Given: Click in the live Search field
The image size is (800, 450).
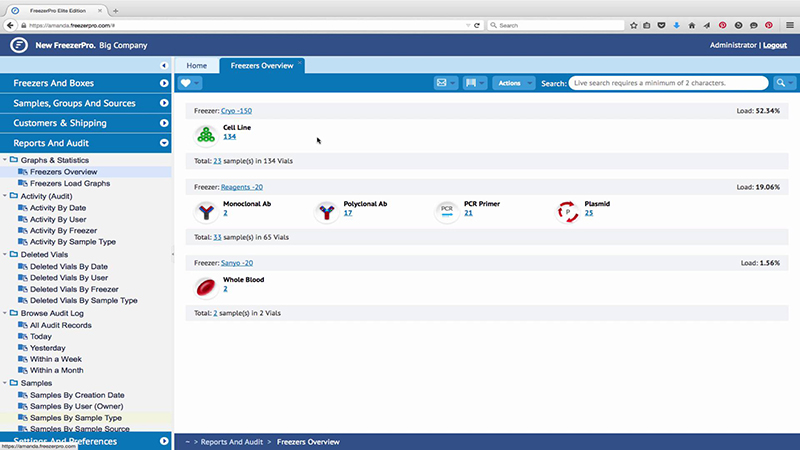Looking at the screenshot, I should coord(668,83).
